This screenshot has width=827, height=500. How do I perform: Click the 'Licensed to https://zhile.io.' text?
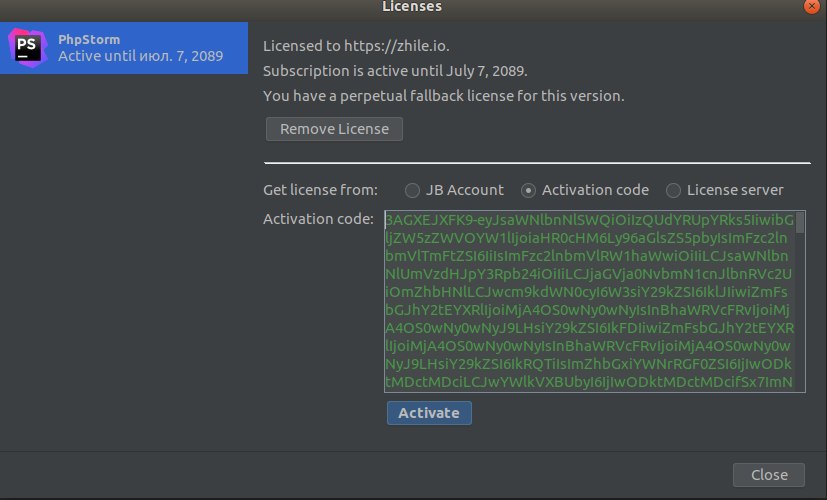[356, 46]
